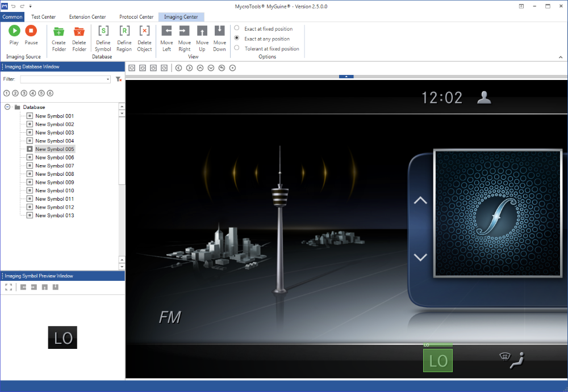Click the Delete Folder icon
Screen dimensions: 568x392
pos(79,32)
